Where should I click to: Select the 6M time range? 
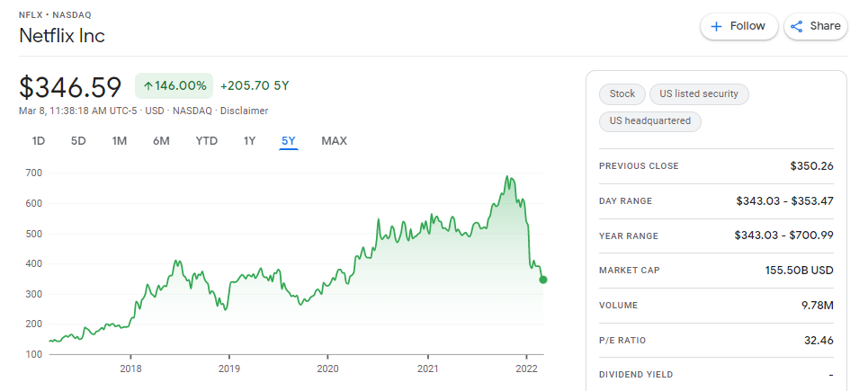coord(161,141)
